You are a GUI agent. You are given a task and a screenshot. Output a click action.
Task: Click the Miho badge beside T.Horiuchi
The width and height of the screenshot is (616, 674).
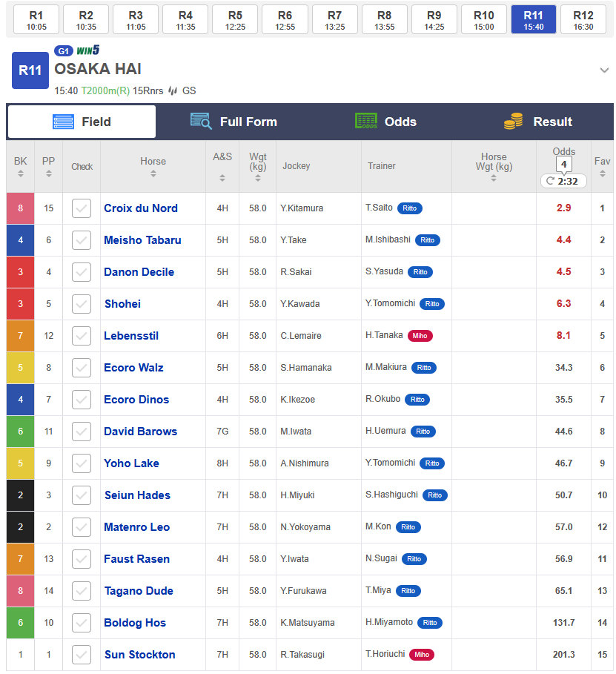(x=422, y=655)
